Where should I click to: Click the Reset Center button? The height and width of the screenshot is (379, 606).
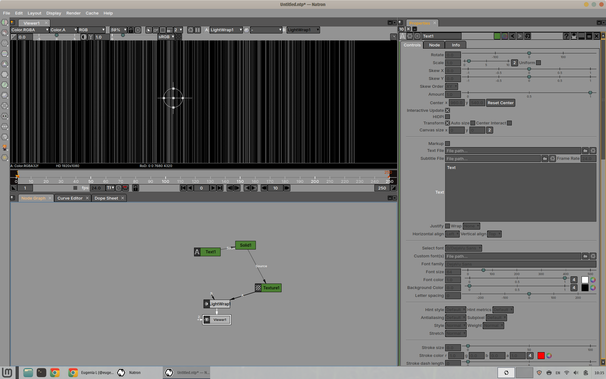pyautogui.click(x=500, y=103)
